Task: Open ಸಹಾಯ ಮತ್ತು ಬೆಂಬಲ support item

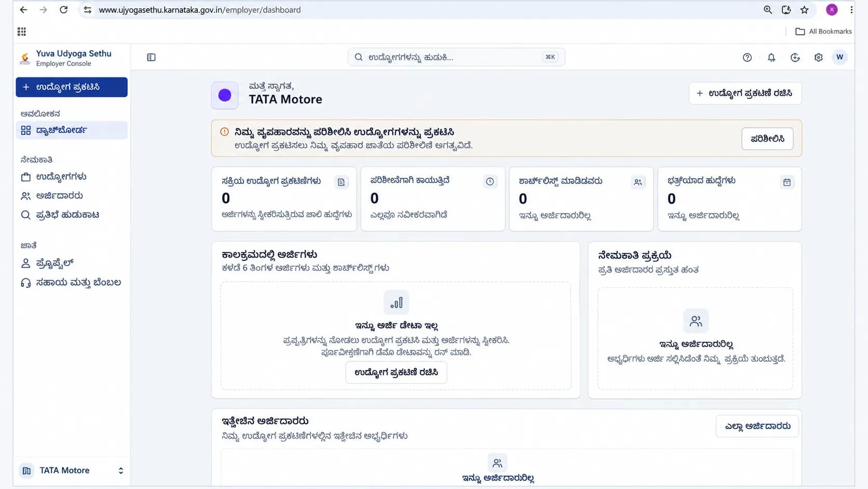Action: click(72, 283)
